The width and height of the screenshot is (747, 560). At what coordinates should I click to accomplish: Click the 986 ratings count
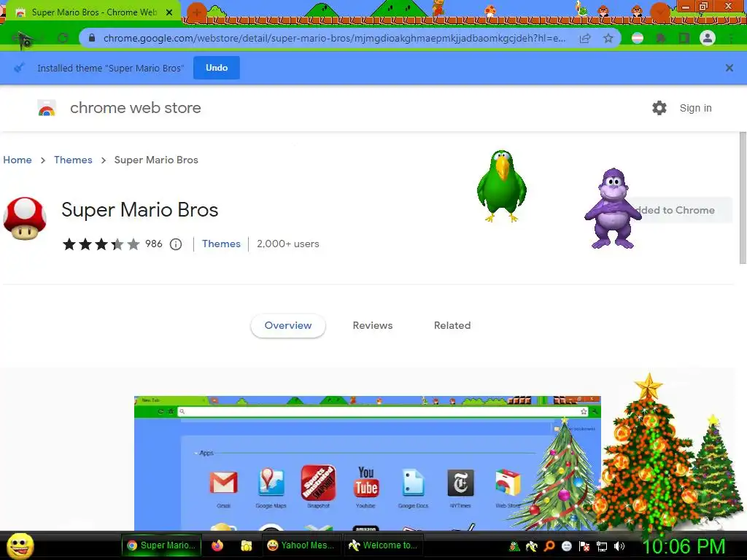(x=153, y=244)
